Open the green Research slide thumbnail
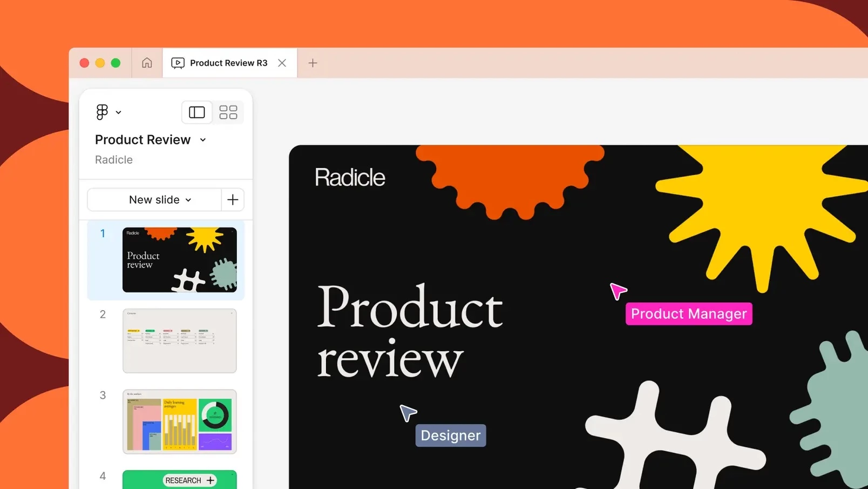This screenshot has height=489, width=868. point(179,480)
